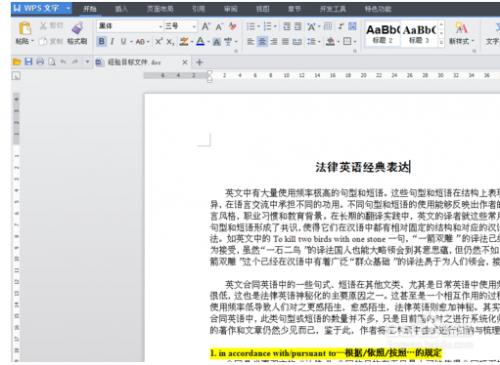
Task: Click the Undo arrow icon
Action: [x=63, y=62]
